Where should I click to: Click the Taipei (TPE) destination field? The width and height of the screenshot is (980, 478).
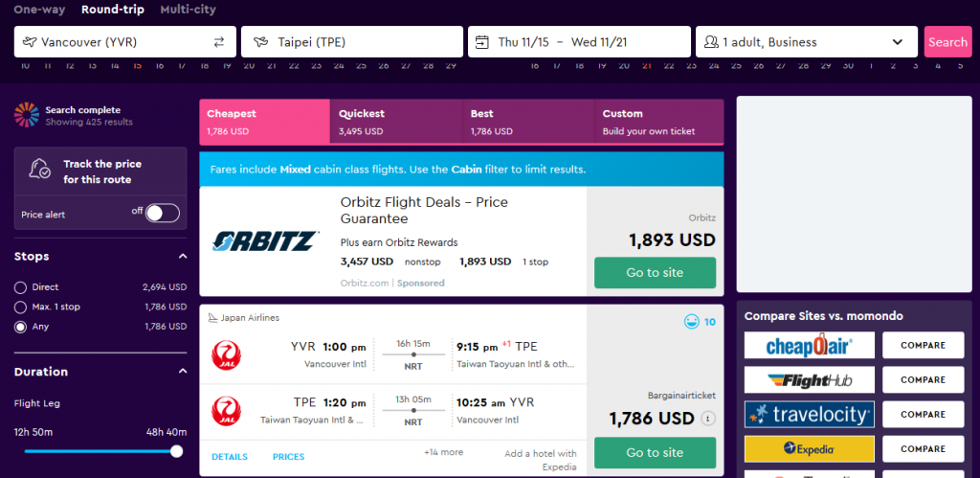click(x=352, y=42)
